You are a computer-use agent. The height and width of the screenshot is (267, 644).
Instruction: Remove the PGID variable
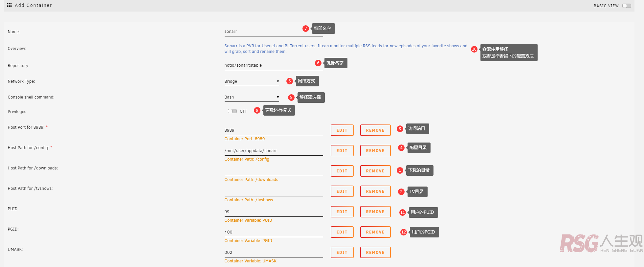[375, 232]
